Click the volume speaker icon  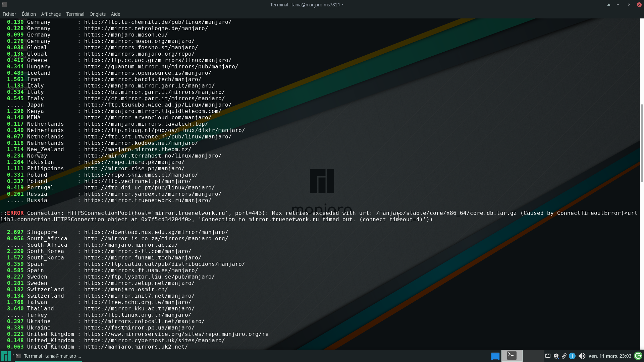point(582,356)
